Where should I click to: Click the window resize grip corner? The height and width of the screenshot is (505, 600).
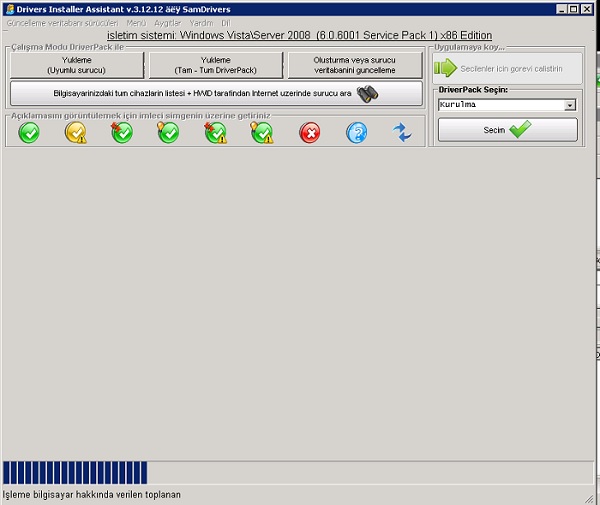(x=589, y=498)
